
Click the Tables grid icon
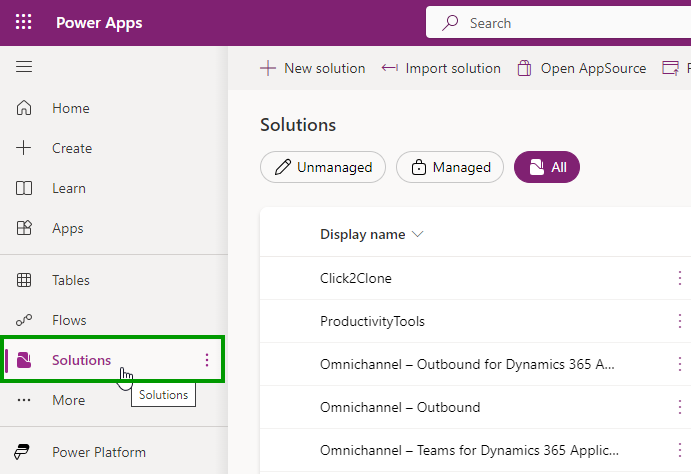pos(24,280)
